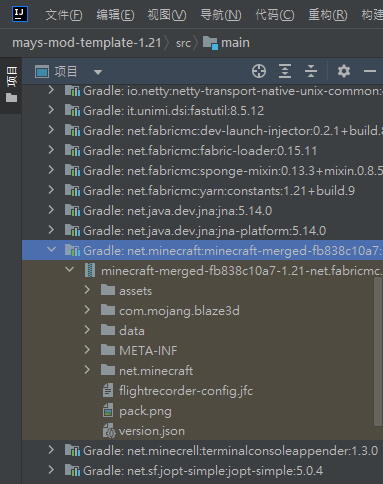Image resolution: width=383 pixels, height=484 pixels.
Task: Click the main folder breadcrumb
Action: tap(226, 43)
